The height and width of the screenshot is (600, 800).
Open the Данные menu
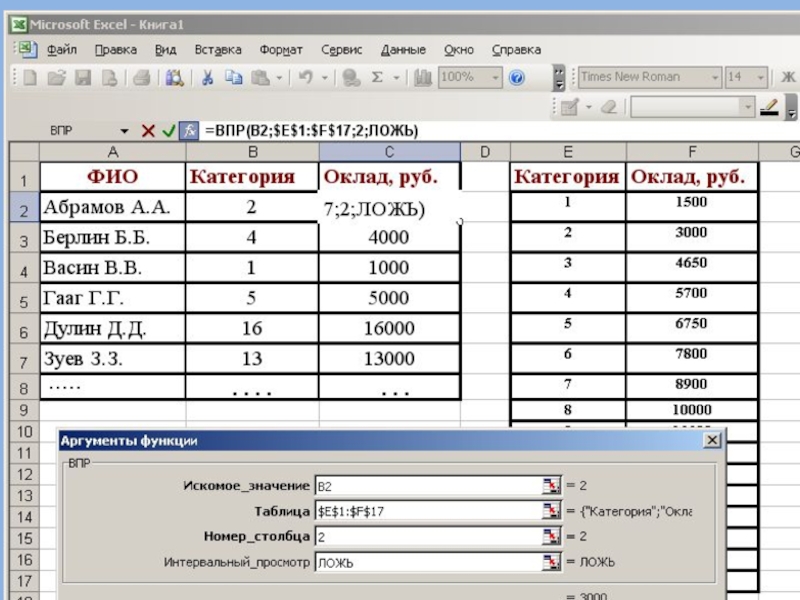(x=403, y=49)
